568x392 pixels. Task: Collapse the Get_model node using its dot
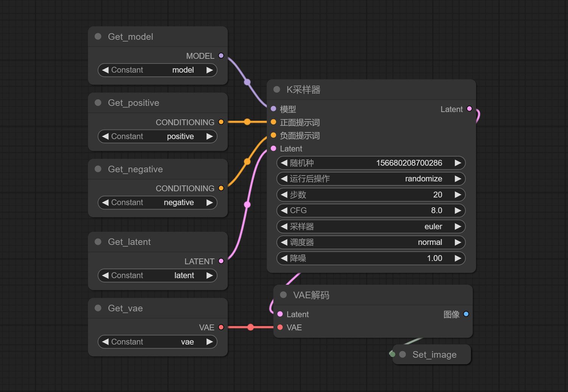pos(98,36)
